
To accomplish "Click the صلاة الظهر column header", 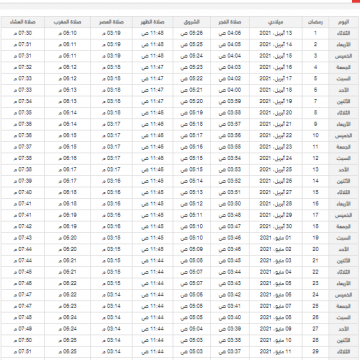I will 152,22.
